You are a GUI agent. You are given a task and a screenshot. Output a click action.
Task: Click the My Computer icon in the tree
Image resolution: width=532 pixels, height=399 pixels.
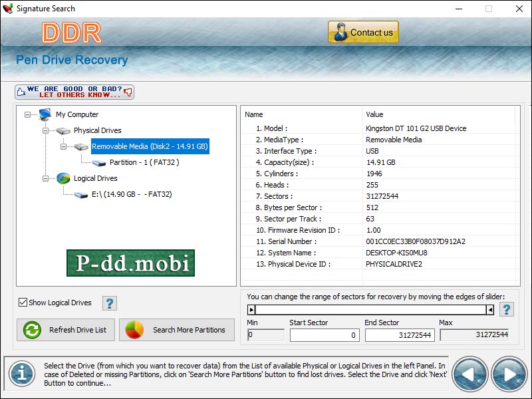click(45, 114)
